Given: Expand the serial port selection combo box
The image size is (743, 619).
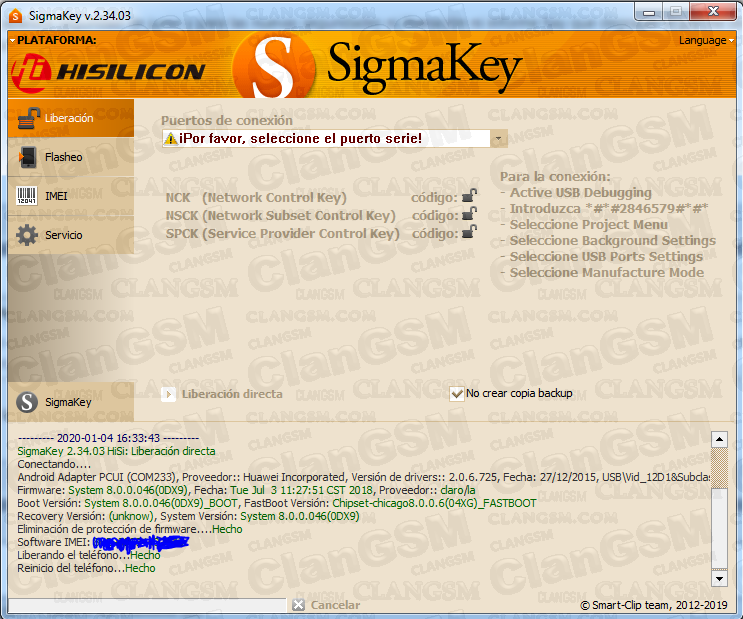Looking at the screenshot, I should coord(498,138).
